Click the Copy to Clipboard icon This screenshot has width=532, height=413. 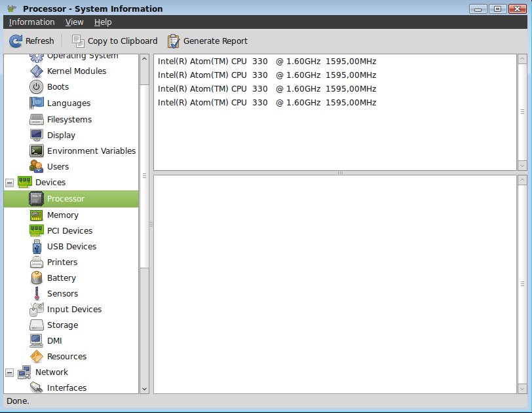78,41
